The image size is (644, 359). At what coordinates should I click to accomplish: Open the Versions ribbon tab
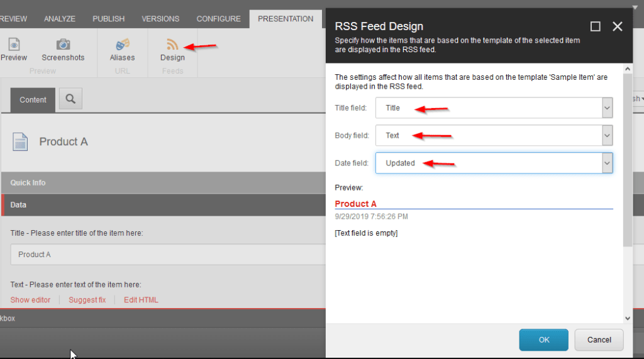[160, 19]
